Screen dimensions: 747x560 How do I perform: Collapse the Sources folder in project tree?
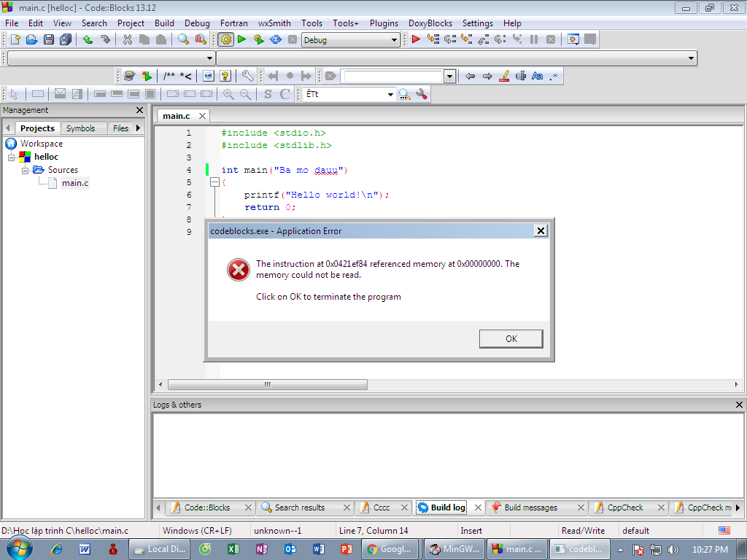click(x=25, y=170)
